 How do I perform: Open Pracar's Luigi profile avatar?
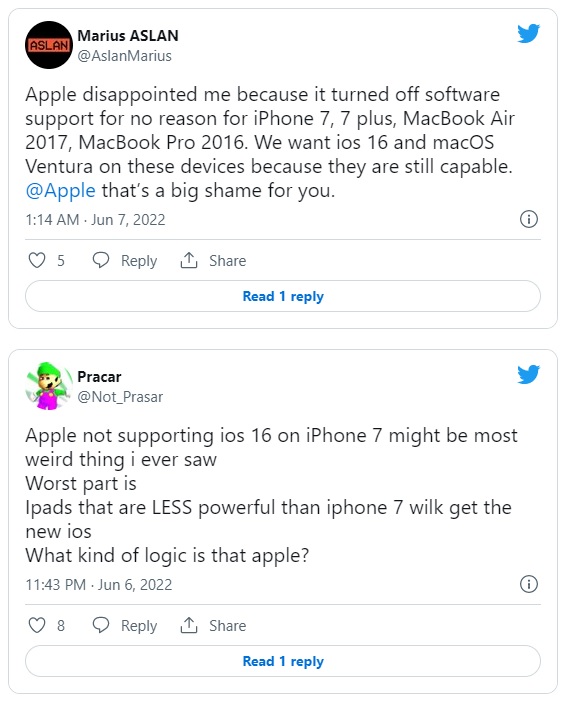pyautogui.click(x=49, y=386)
